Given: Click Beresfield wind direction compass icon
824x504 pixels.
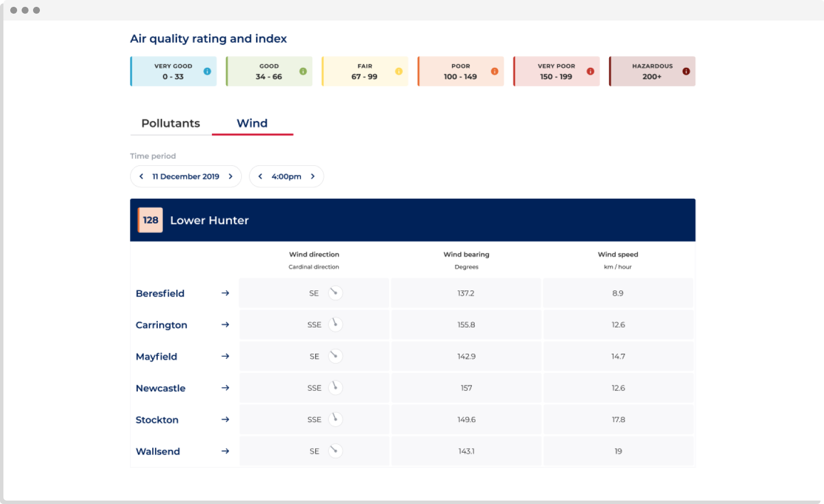Looking at the screenshot, I should click(x=335, y=293).
